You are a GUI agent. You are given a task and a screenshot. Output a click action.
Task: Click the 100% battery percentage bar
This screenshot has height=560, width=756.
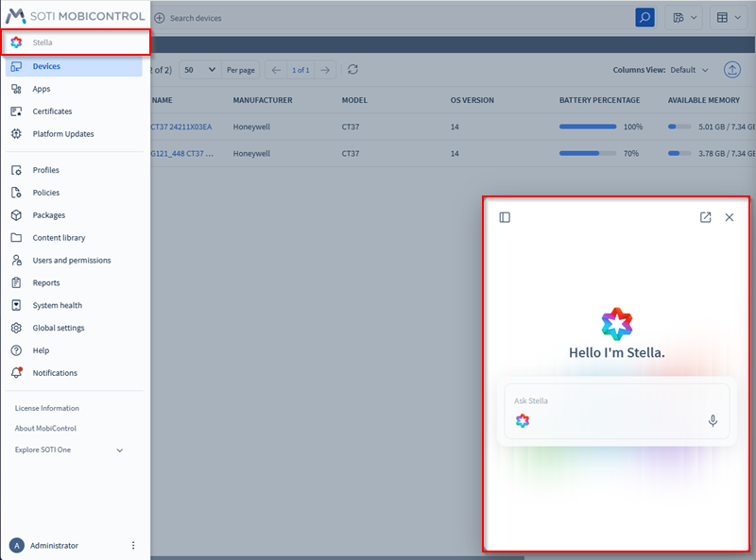pos(588,127)
